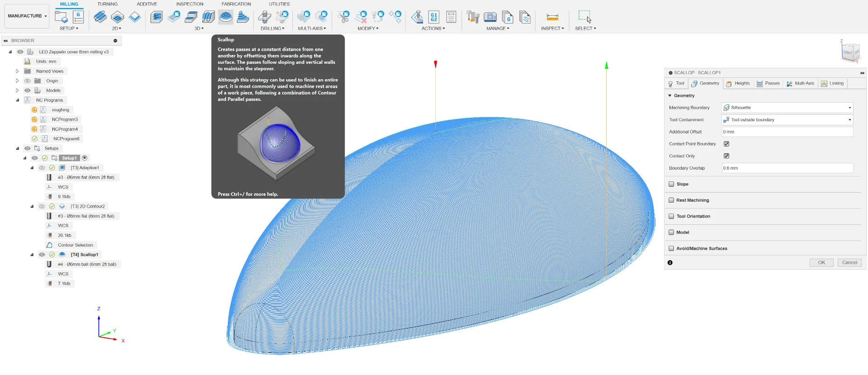868x375 pixels.
Task: Select the Scallop 3D milling strategy icon
Action: 226,17
